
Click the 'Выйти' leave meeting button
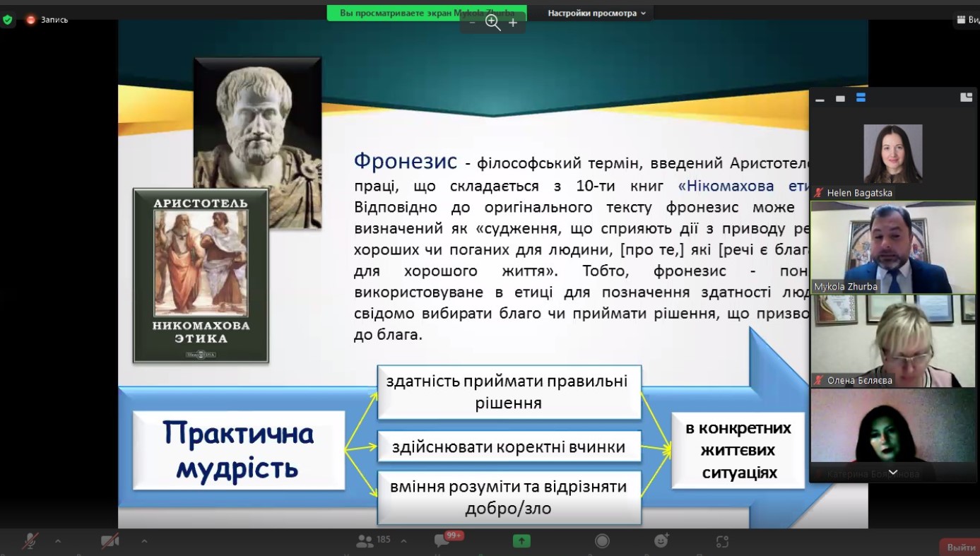coord(960,547)
